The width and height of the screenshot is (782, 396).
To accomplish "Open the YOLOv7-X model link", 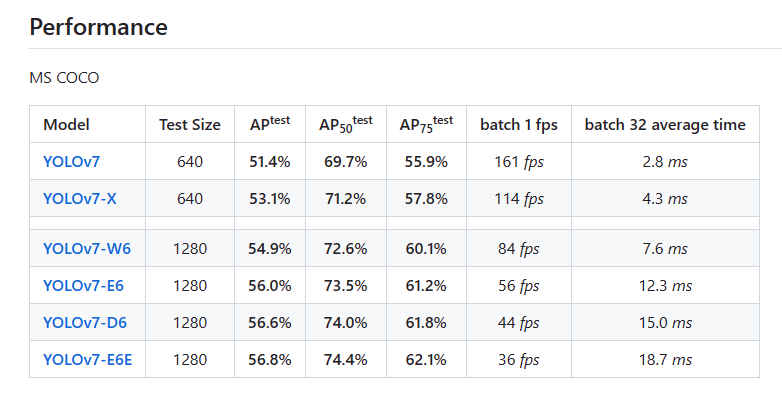I will [x=80, y=198].
